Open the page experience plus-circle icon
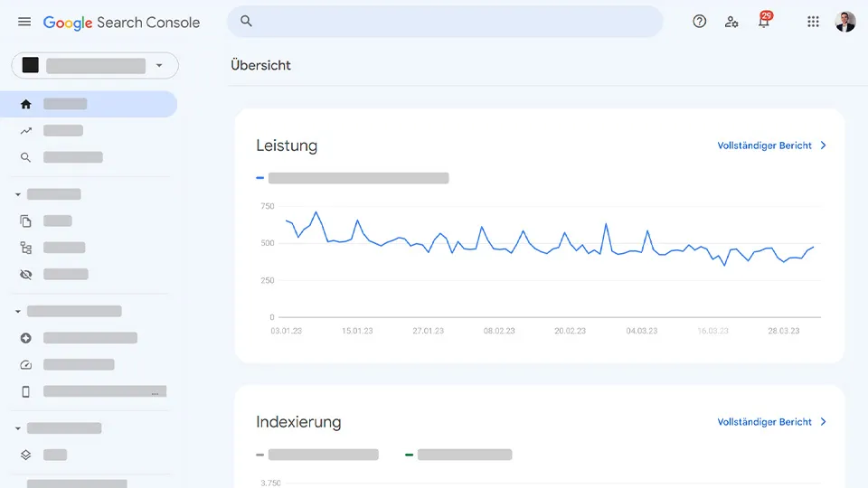This screenshot has width=868, height=488. [26, 338]
